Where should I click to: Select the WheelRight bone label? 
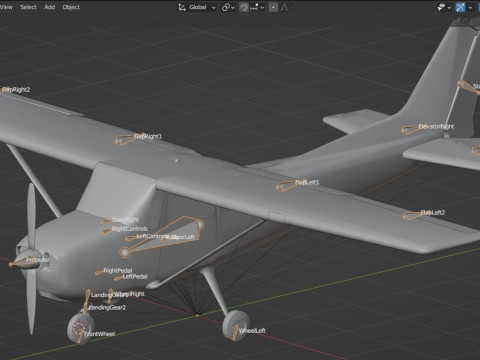pos(130,294)
